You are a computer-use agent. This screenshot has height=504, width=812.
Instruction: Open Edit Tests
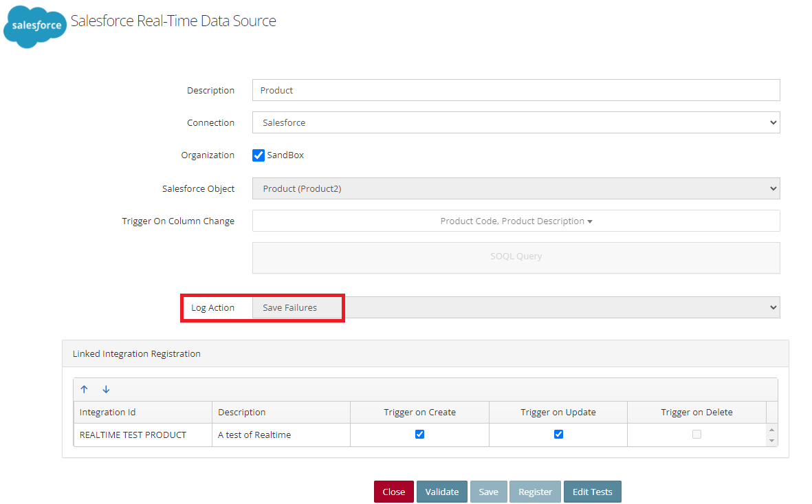click(593, 492)
